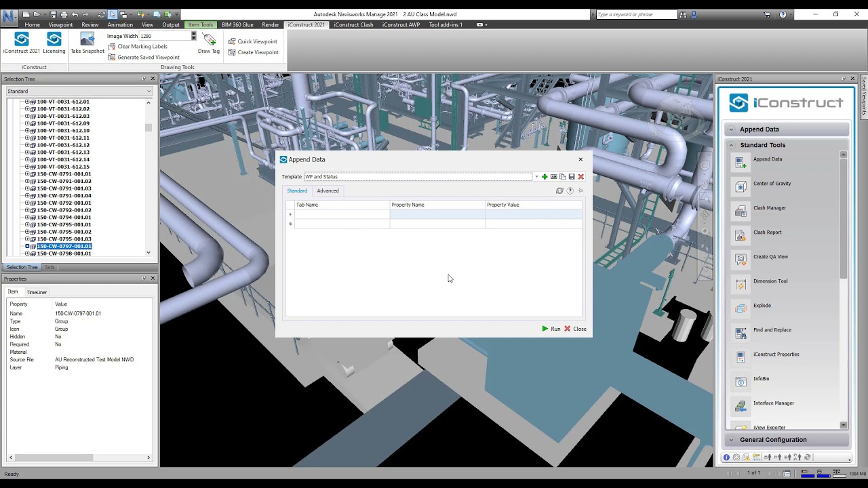The width and height of the screenshot is (868, 488).
Task: Click the Template name field
Action: coord(418,177)
